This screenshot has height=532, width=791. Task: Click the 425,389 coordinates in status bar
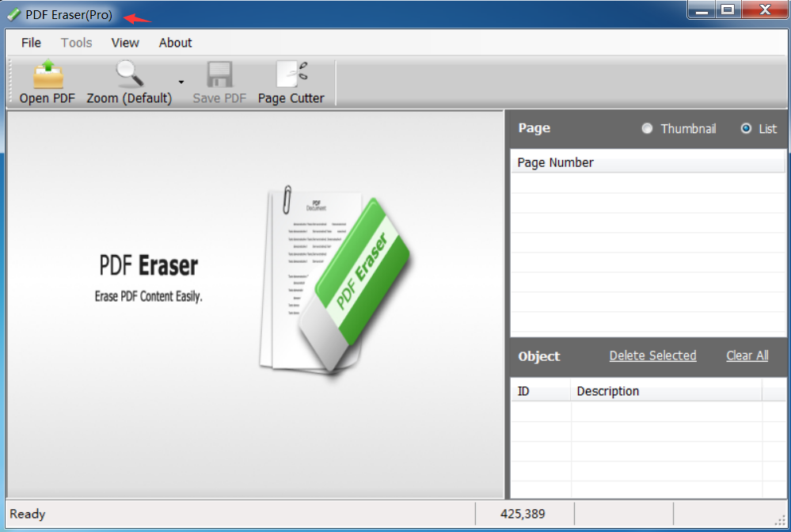(523, 514)
